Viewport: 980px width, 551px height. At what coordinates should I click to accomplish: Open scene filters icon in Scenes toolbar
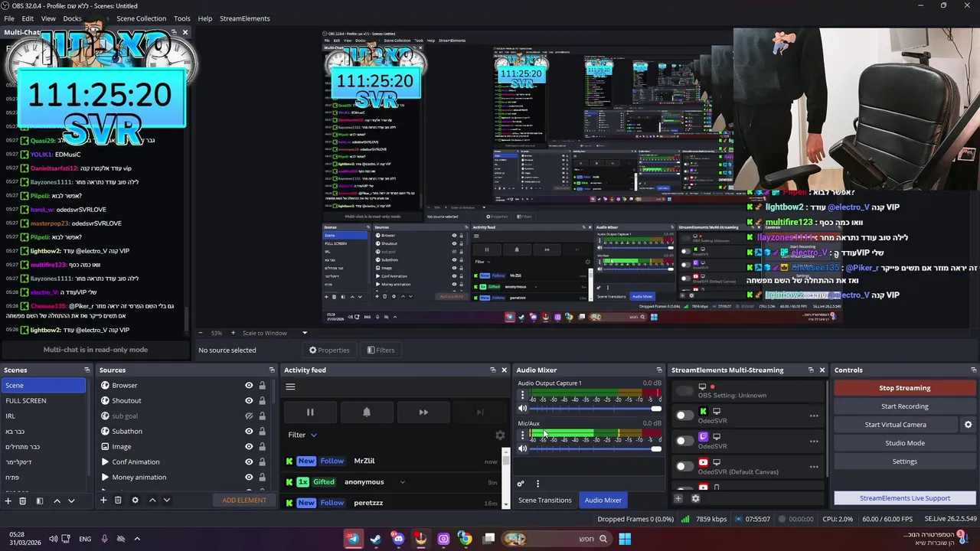(39, 500)
